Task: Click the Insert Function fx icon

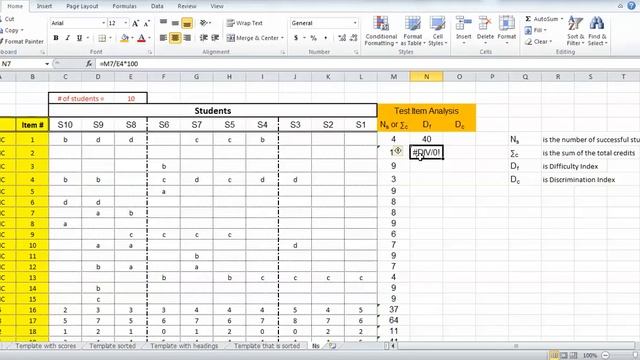Action: 89,64
